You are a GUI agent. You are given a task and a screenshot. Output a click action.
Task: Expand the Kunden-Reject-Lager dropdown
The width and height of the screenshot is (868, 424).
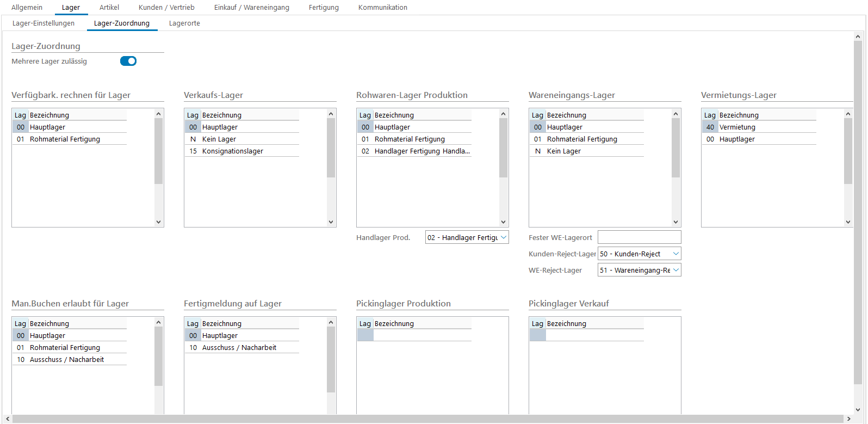[675, 254]
